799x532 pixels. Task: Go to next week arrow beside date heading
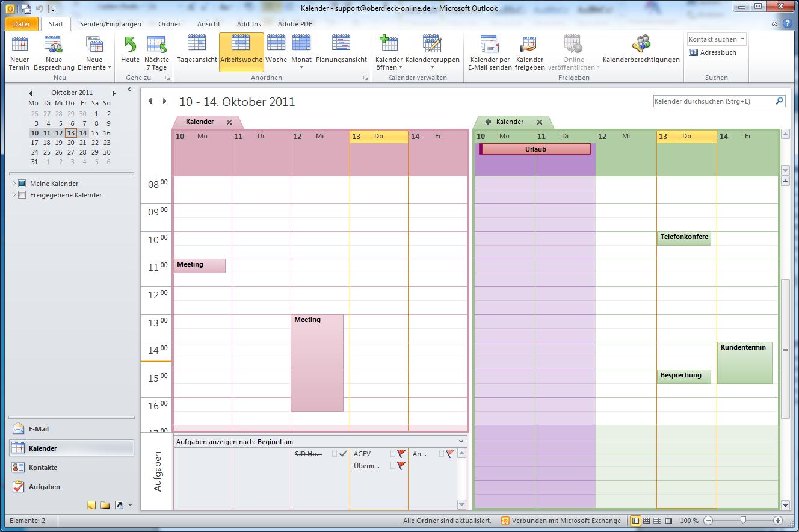[x=164, y=101]
